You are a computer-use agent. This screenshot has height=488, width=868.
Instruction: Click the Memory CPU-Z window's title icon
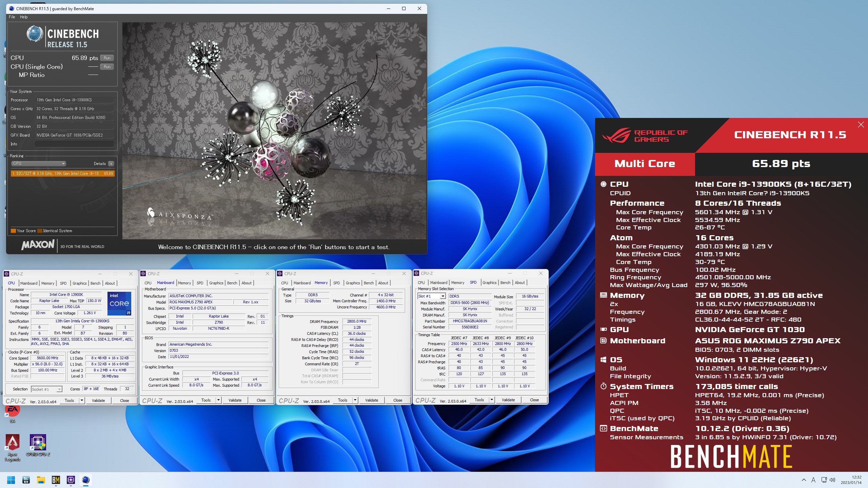(x=280, y=273)
